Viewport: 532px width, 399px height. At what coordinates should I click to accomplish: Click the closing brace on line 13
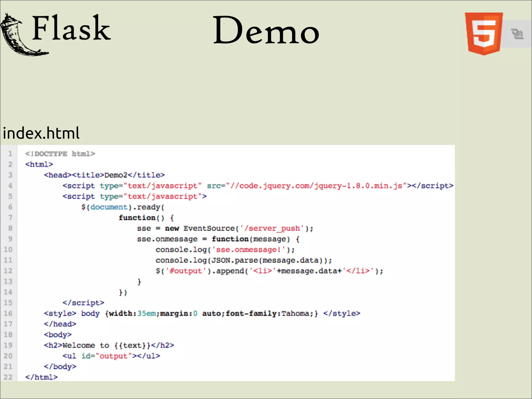pos(139,282)
